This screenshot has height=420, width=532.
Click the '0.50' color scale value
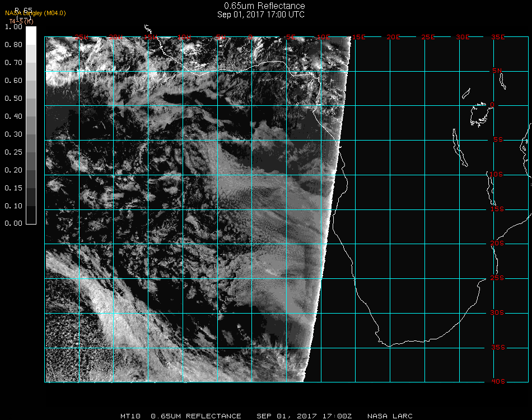point(13,99)
